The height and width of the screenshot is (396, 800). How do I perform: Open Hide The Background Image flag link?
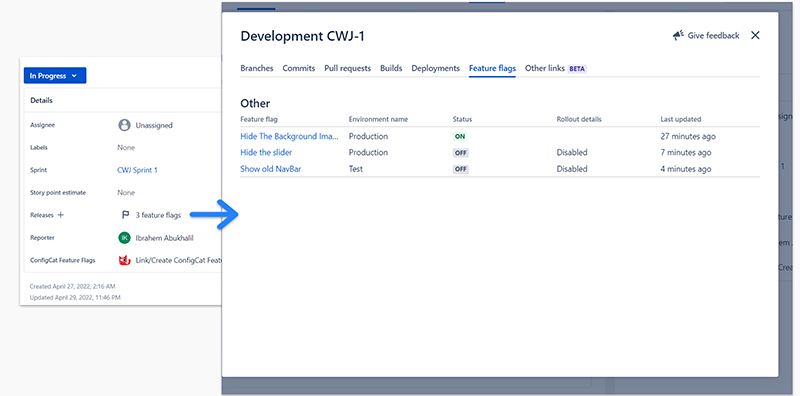click(x=289, y=136)
